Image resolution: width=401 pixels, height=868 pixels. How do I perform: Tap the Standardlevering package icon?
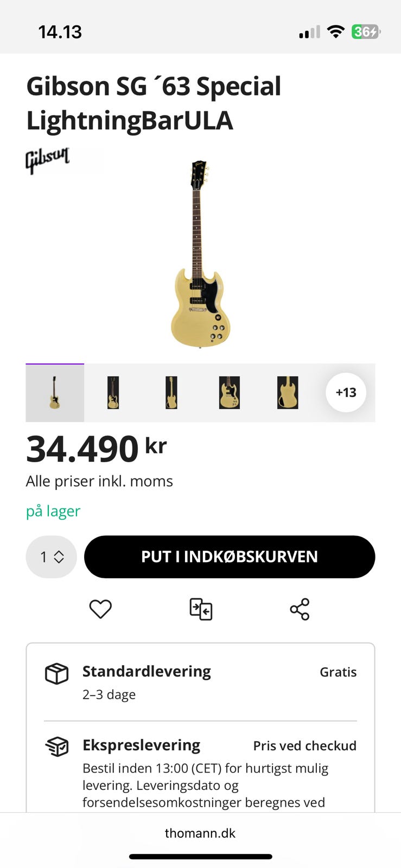tap(56, 674)
